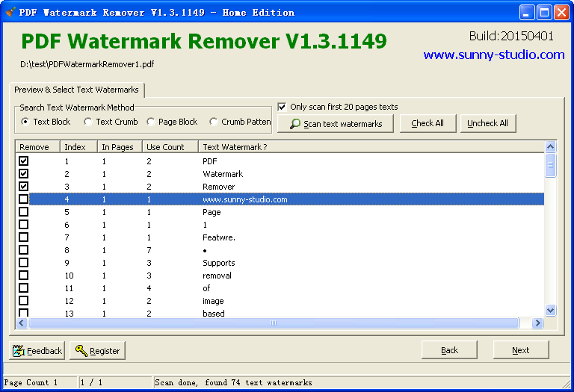
Task: Check the Remove box for removal row
Action: 23,276
